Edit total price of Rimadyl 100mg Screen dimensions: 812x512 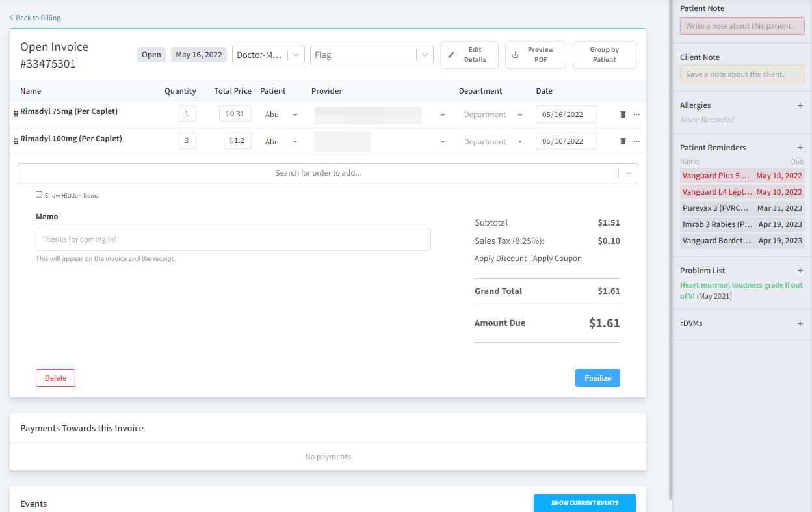click(x=237, y=141)
